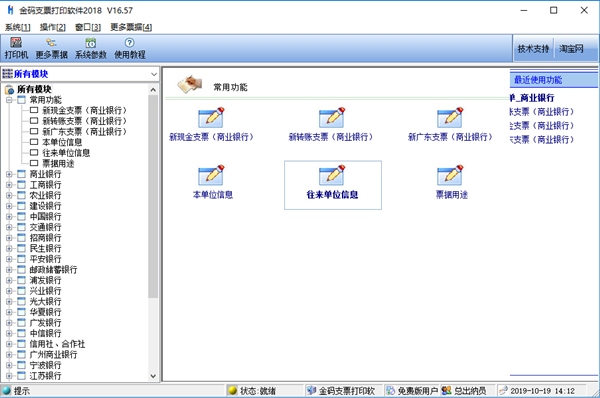Click the 农业银行 tree node window icon

pos(22,196)
